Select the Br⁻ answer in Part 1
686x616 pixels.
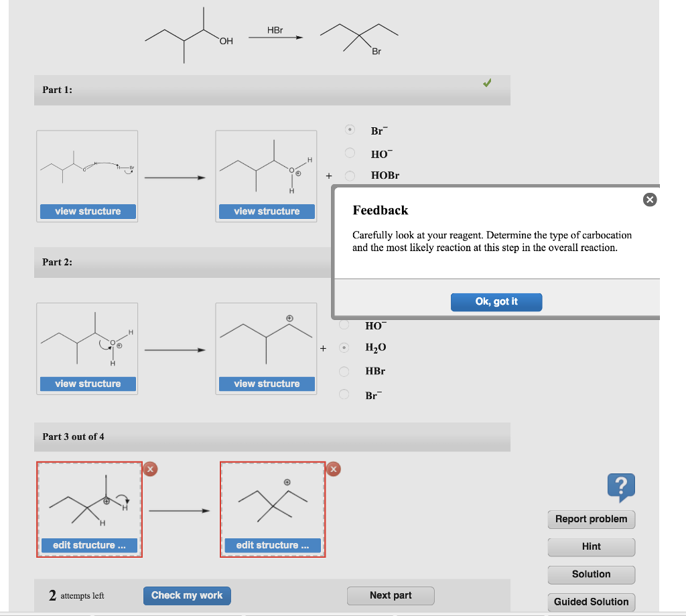click(350, 131)
